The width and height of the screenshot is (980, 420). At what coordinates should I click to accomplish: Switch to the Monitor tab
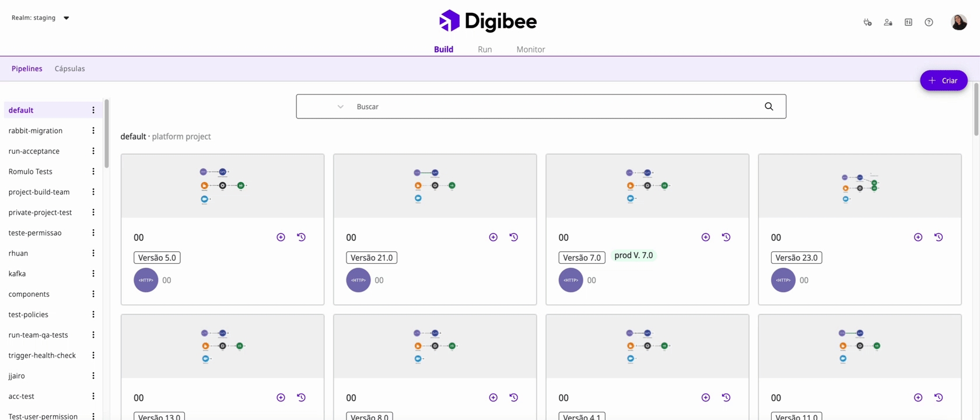[x=530, y=50]
